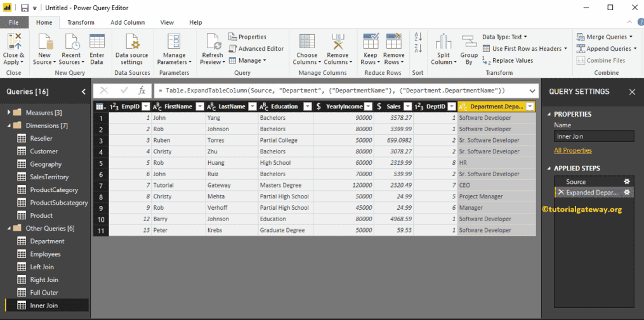This screenshot has width=644, height=320.
Task: Open the Manage dropdown in Query group
Action: coord(247,60)
